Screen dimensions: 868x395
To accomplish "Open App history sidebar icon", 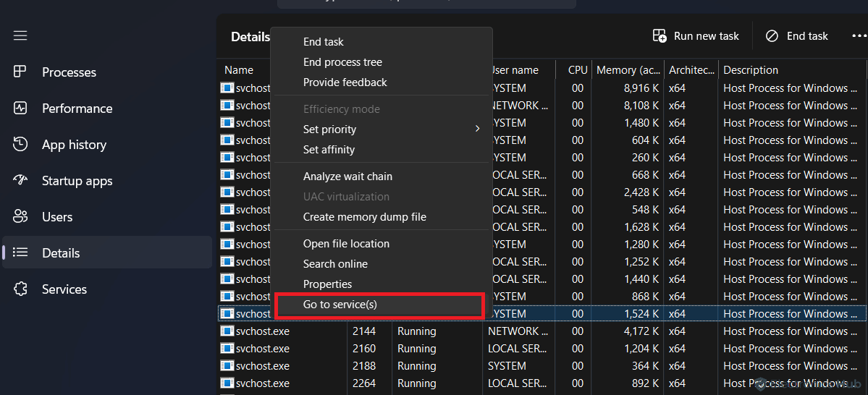I will [x=20, y=145].
